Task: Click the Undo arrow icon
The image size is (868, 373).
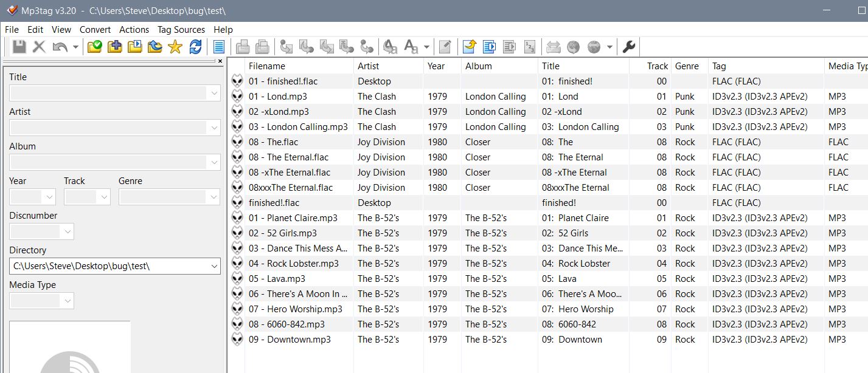Action: point(60,47)
